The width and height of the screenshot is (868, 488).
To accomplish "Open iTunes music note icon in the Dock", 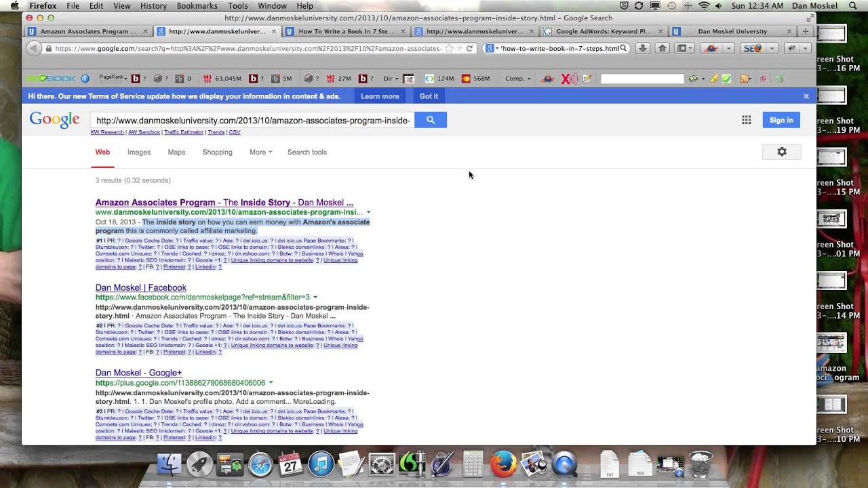I will pos(321,465).
